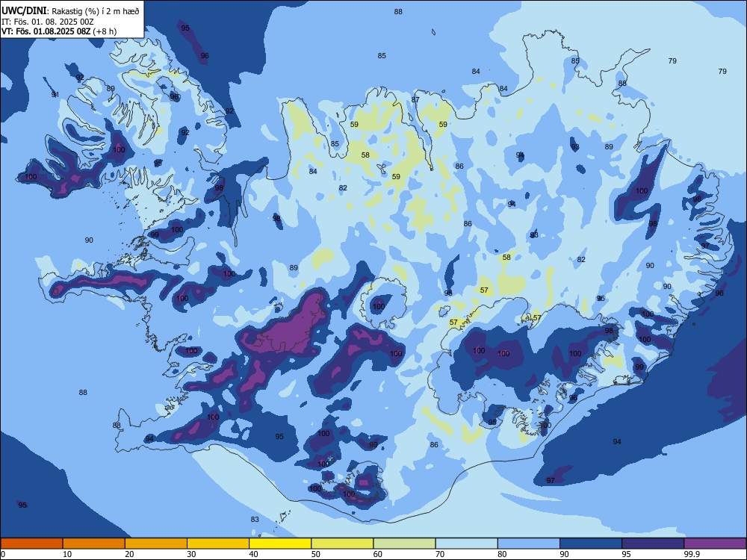The height and width of the screenshot is (560, 747).
Task: Click the light green 60–70 legend swatch
Action: [x=404, y=544]
